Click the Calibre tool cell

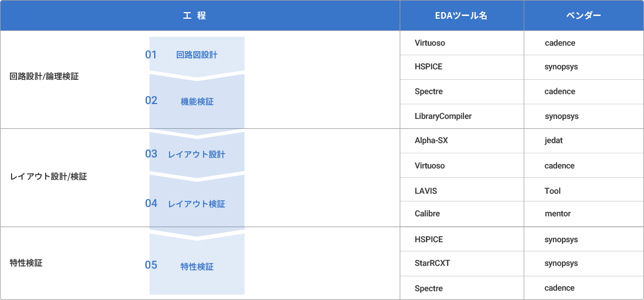pyautogui.click(x=462, y=214)
